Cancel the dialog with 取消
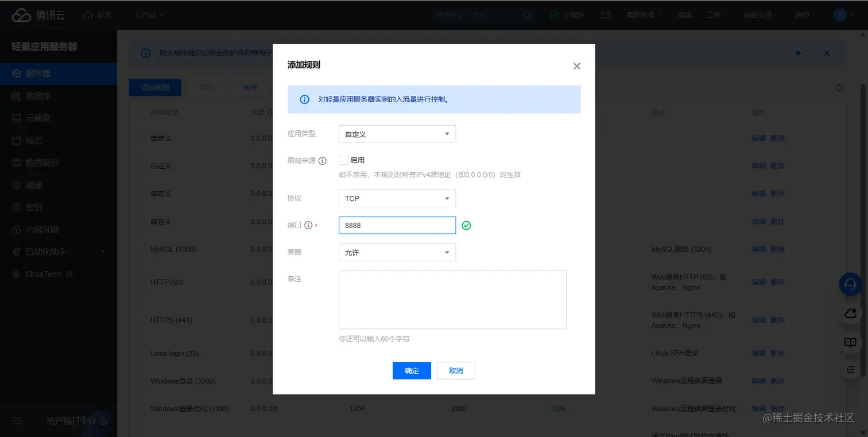The width and height of the screenshot is (868, 437). 456,370
